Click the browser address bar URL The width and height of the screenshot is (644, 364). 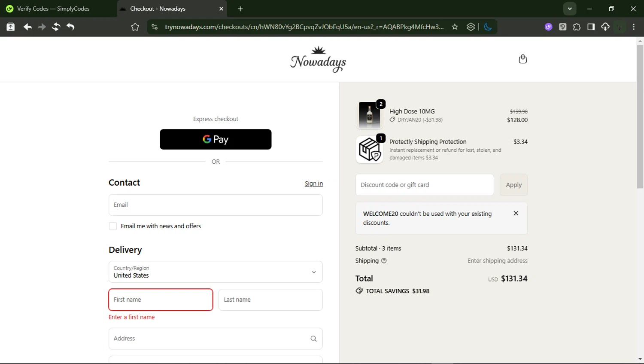tap(304, 27)
